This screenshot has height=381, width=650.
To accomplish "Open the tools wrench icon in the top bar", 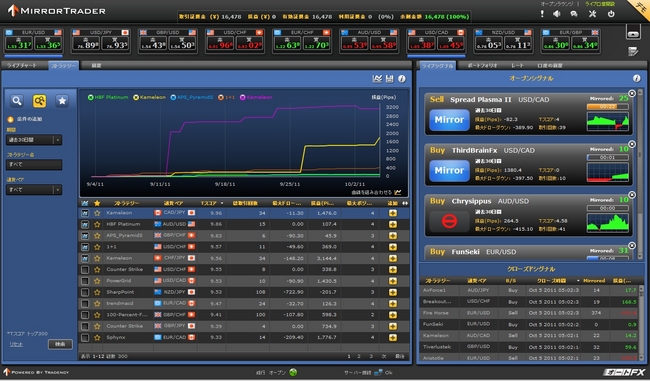I will (592, 14).
